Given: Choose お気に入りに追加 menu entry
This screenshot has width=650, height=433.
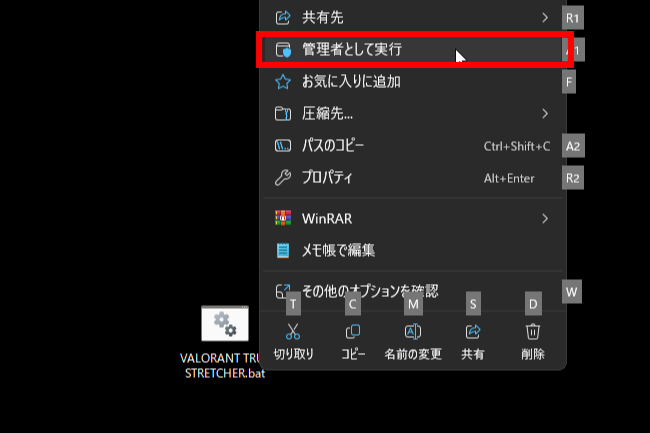Looking at the screenshot, I should pyautogui.click(x=412, y=82).
